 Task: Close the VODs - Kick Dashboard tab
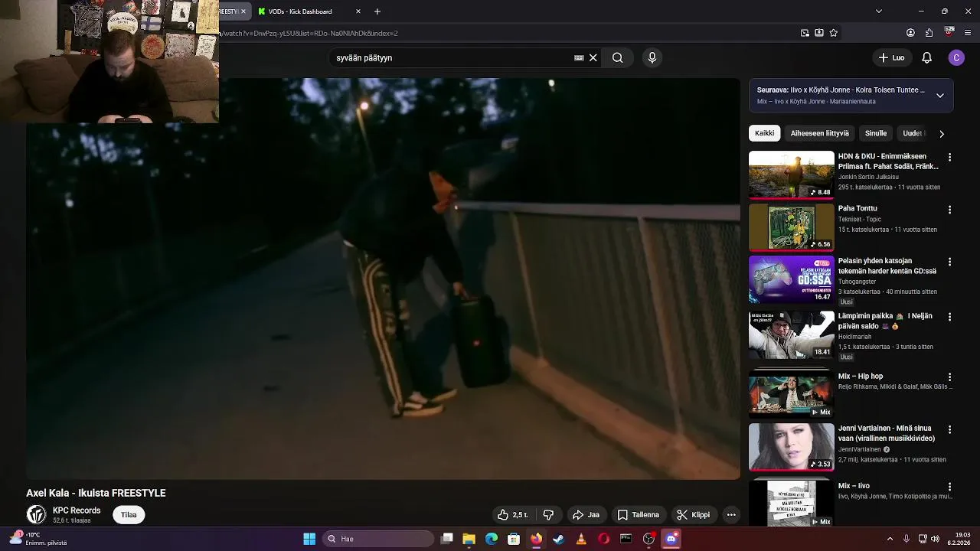coord(358,11)
